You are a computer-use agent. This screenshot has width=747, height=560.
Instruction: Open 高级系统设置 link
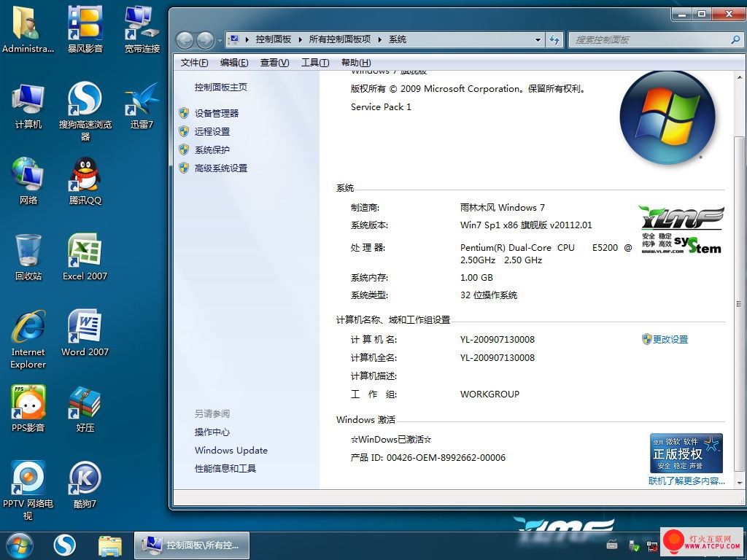point(220,168)
